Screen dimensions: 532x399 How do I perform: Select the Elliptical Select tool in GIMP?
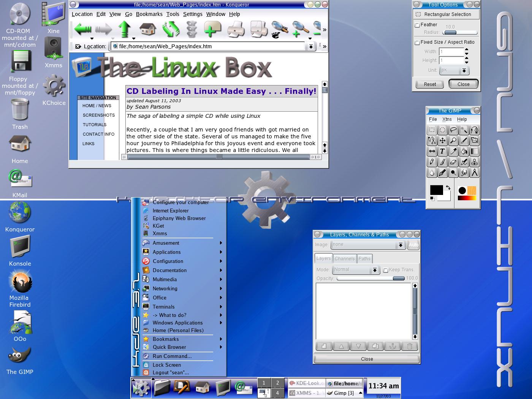[x=443, y=130]
